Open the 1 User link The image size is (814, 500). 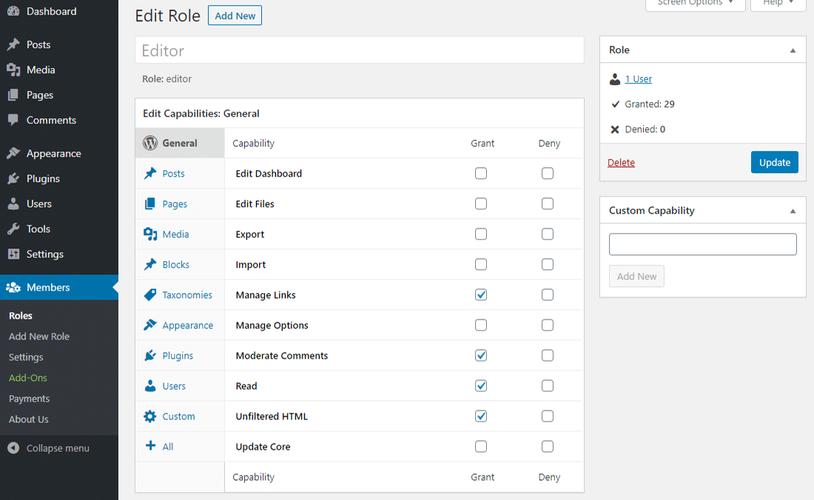[638, 79]
